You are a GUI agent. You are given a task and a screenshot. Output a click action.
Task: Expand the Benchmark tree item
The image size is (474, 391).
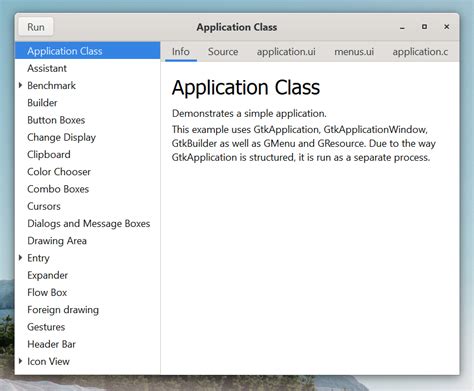pos(20,85)
